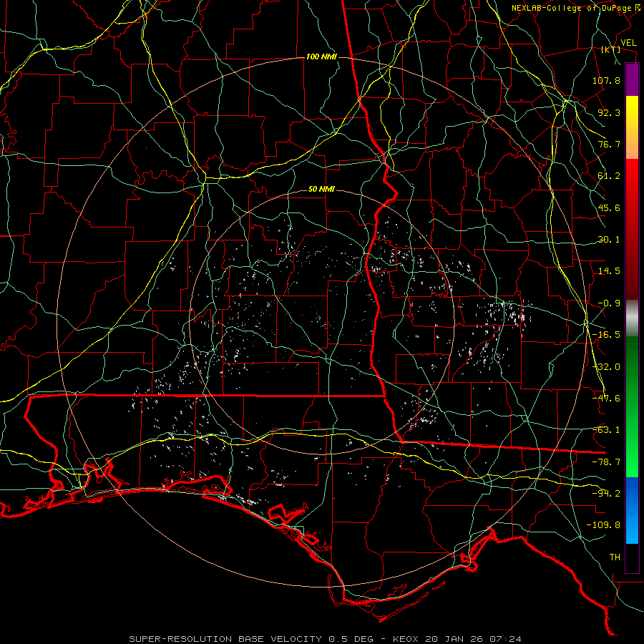Click the VEL legend title
Image resolution: width=644 pixels, height=644 pixels.
(x=628, y=43)
